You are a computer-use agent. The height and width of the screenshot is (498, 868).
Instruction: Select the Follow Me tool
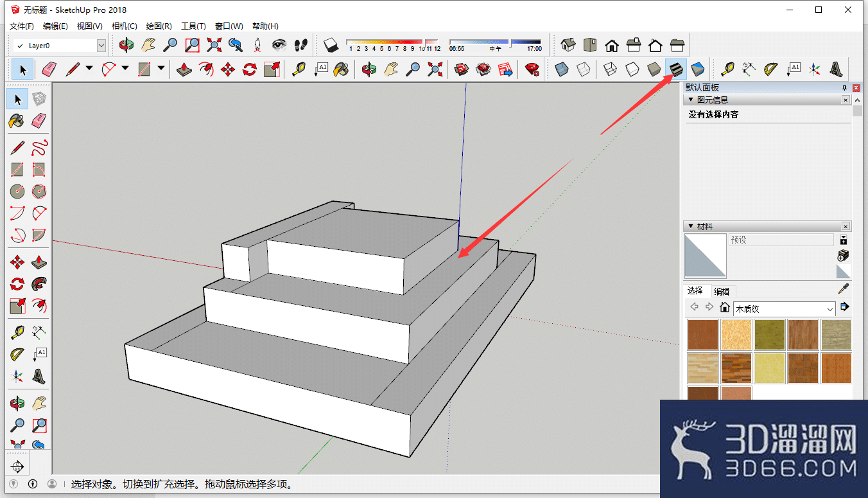point(39,283)
